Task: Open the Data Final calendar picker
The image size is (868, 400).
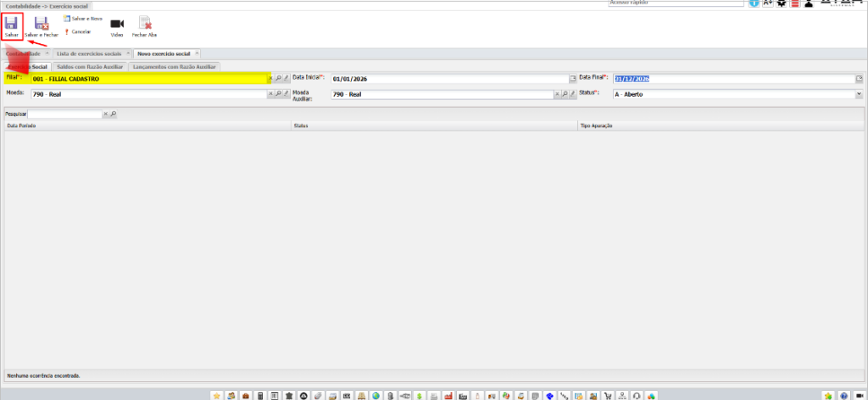Action: (x=859, y=78)
